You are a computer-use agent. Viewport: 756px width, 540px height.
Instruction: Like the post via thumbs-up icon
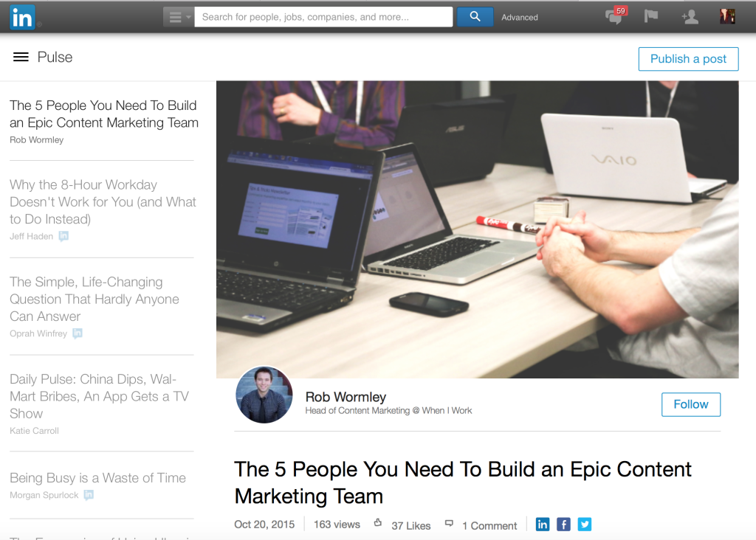pos(378,522)
